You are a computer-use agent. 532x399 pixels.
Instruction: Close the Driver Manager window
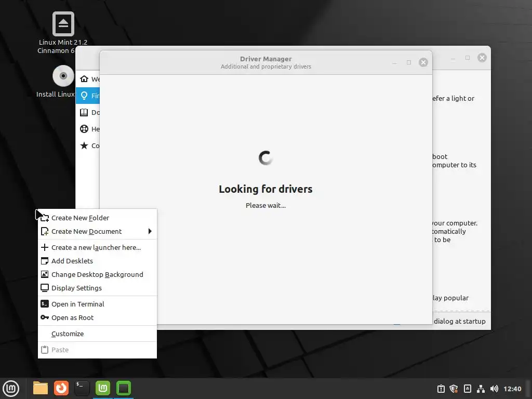pyautogui.click(x=423, y=62)
